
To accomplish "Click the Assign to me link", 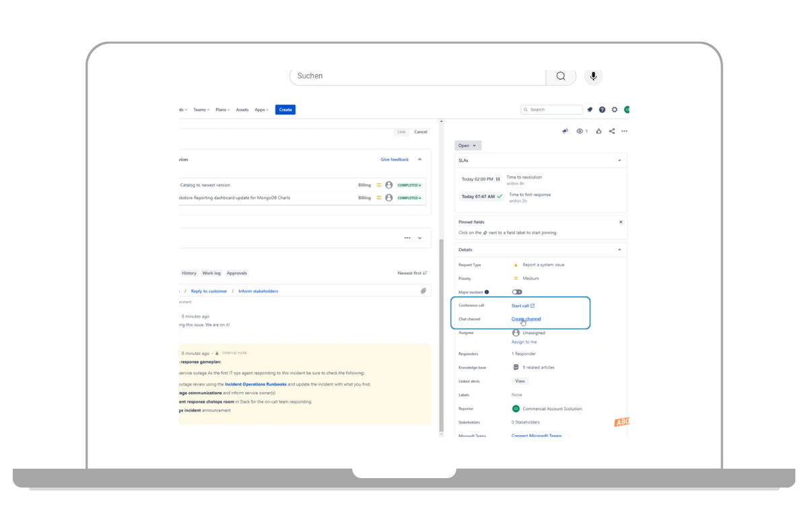I will [524, 342].
